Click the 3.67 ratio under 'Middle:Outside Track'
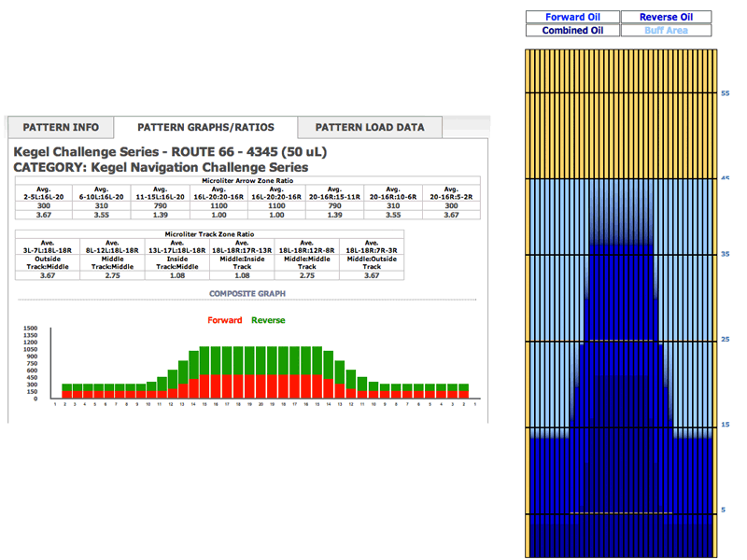 (372, 275)
